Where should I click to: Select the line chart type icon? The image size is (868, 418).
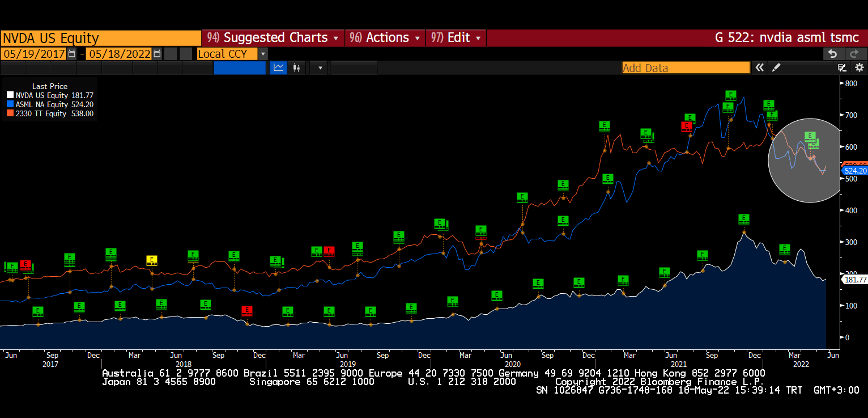pyautogui.click(x=278, y=67)
